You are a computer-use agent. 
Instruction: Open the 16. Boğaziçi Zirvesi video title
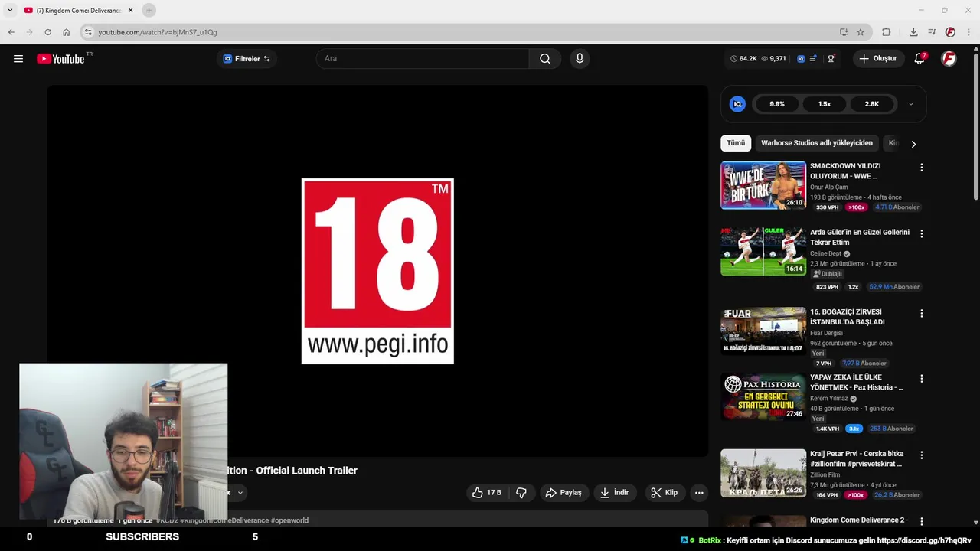pos(847,317)
